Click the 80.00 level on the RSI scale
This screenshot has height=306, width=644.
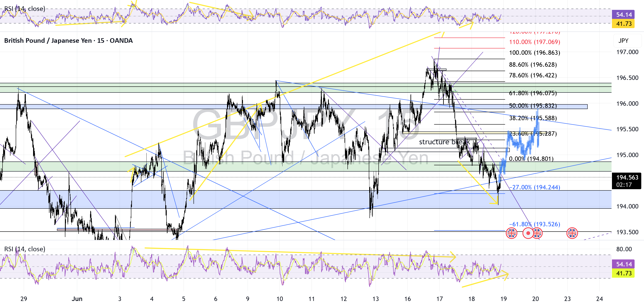coord(624,249)
